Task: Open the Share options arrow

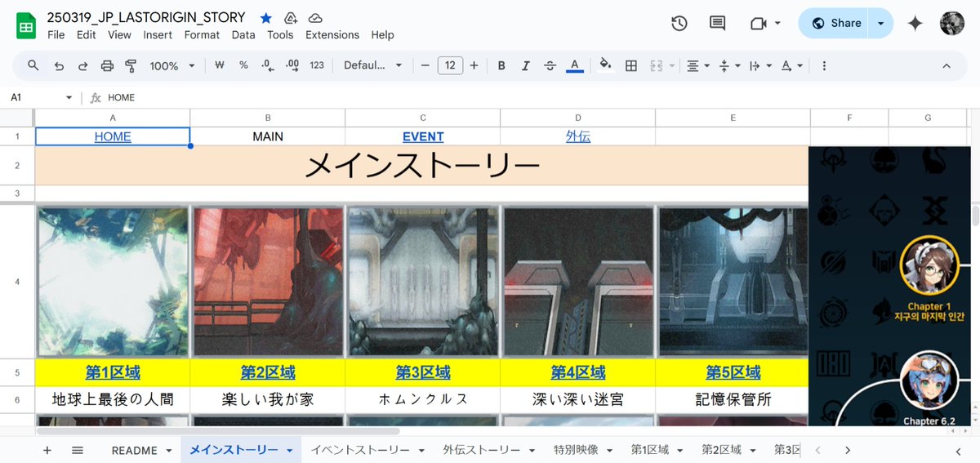Action: click(880, 24)
